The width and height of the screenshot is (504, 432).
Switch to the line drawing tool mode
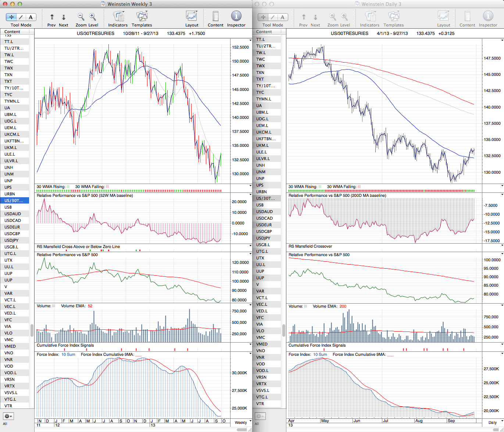pos(21,17)
